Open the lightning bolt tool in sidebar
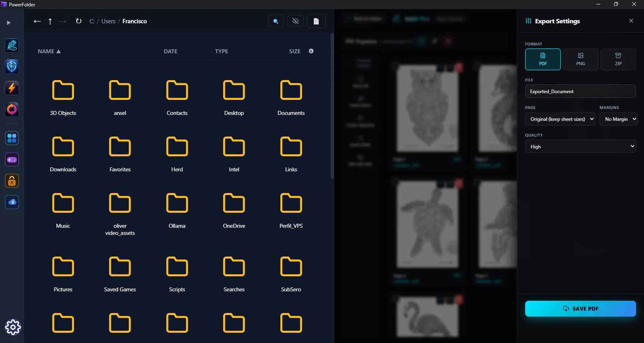The image size is (644, 343). click(12, 88)
